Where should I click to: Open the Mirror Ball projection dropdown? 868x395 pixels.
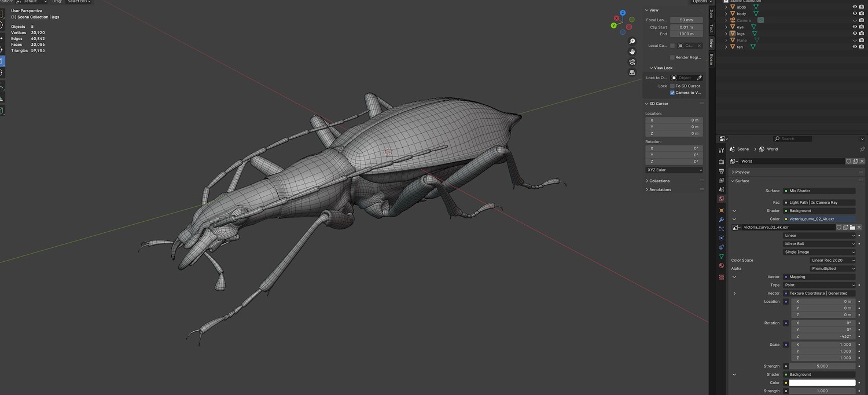click(819, 244)
